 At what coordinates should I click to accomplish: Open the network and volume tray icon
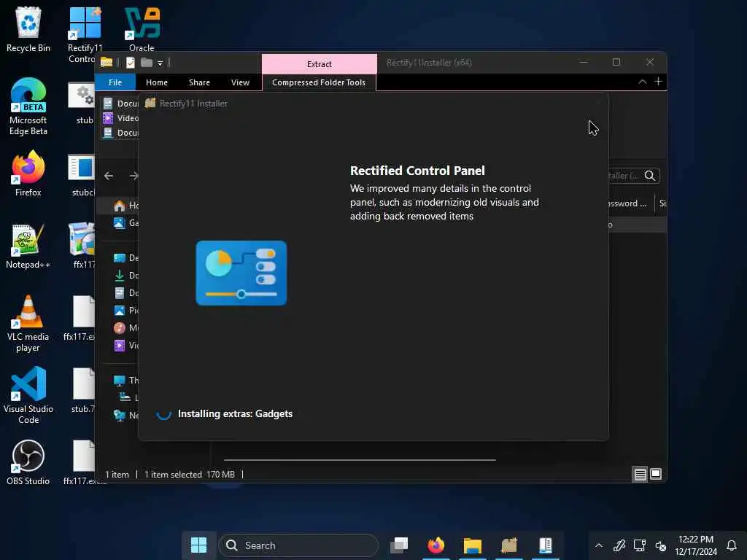[660, 545]
